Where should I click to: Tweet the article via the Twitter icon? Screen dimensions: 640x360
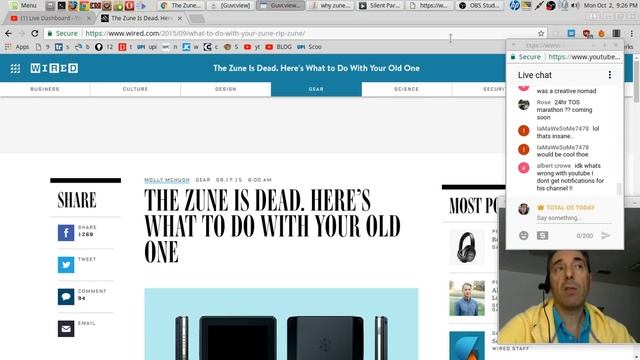pyautogui.click(x=66, y=265)
